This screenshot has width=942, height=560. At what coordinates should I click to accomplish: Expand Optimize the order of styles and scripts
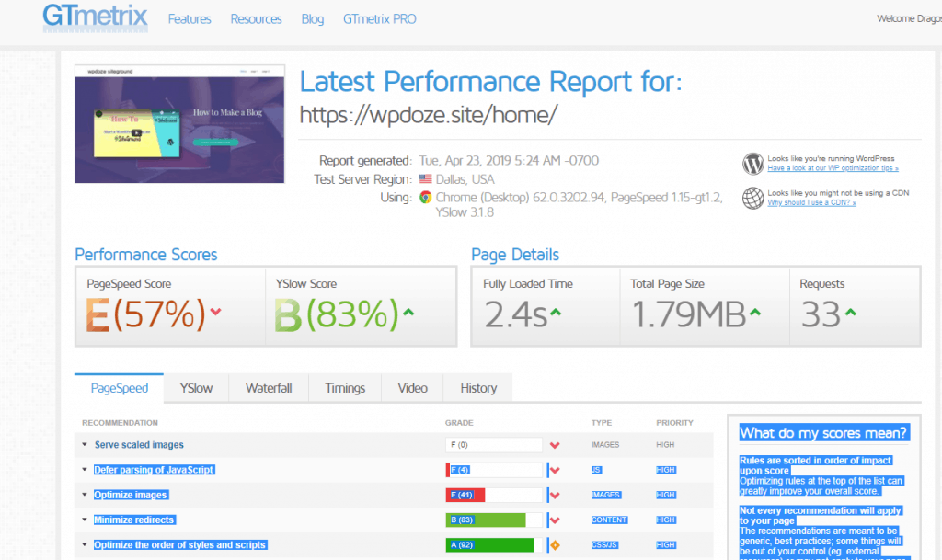click(85, 545)
